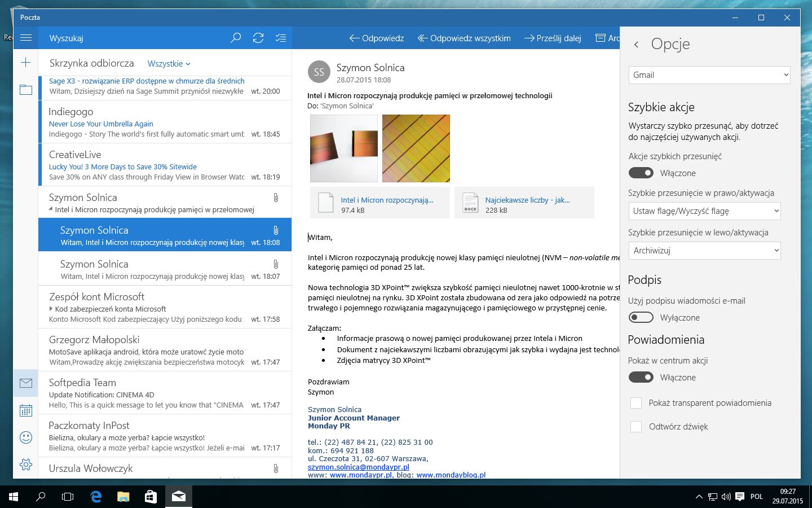
Task: Open the hamburger navigation menu
Action: 25,38
